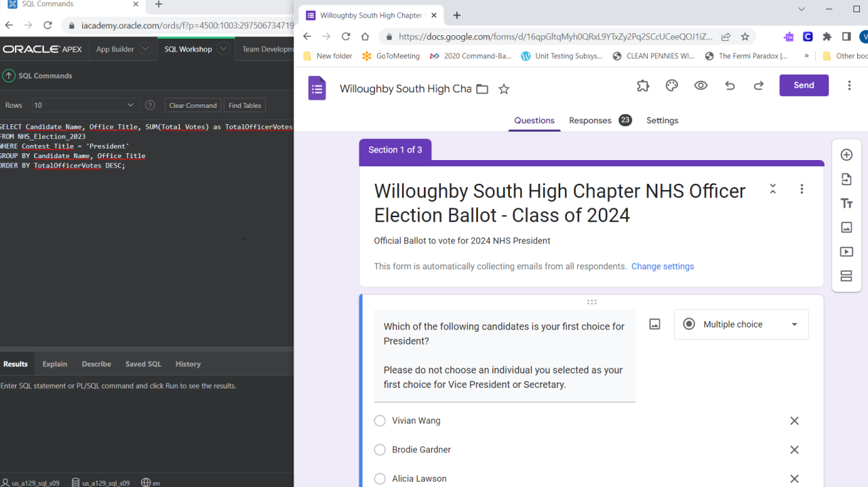The width and height of the screenshot is (868, 487).
Task: Go to Chrome home page icon
Action: click(365, 37)
